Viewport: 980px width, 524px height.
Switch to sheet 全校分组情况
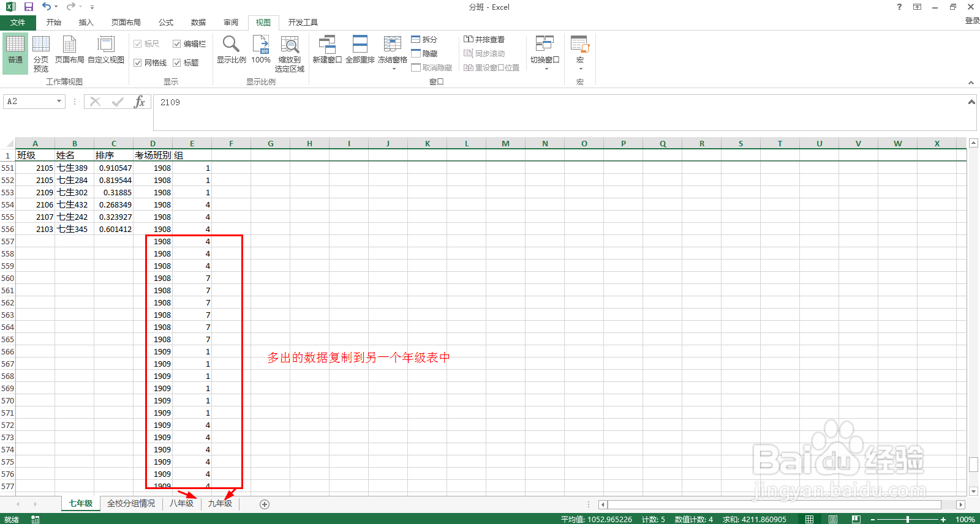coord(131,504)
